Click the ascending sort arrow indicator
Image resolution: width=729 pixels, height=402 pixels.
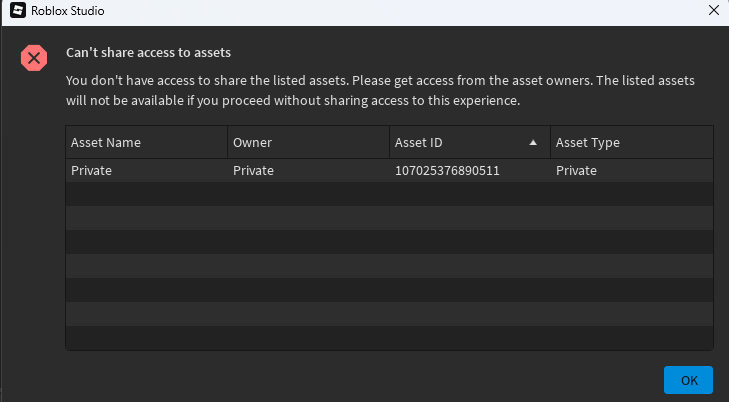click(x=533, y=143)
